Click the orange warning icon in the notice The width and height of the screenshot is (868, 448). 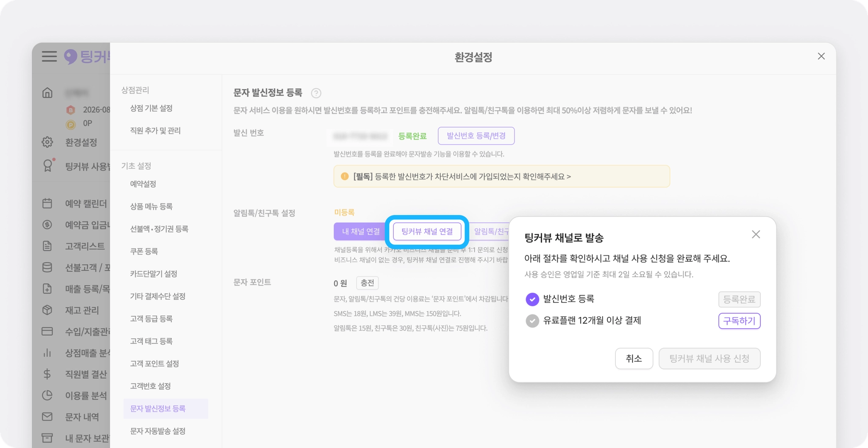[x=345, y=176]
